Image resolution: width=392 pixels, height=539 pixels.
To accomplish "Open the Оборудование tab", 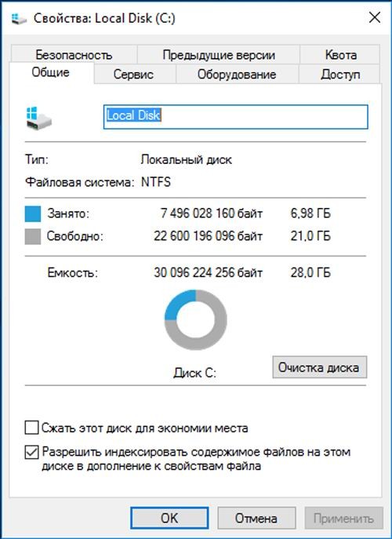I will [237, 75].
